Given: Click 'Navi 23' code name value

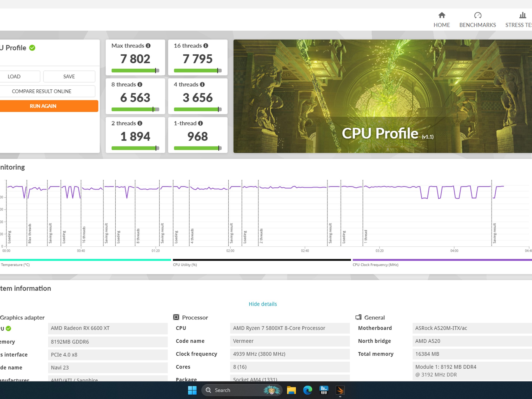Looking at the screenshot, I should 108,368.
